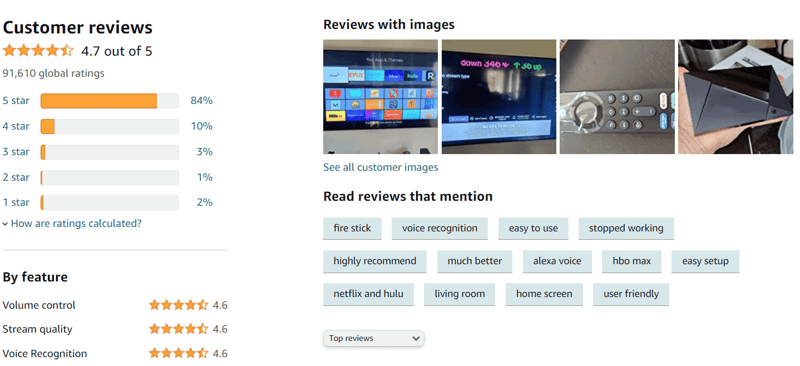Filter reviews mentioning home screen

click(x=544, y=294)
